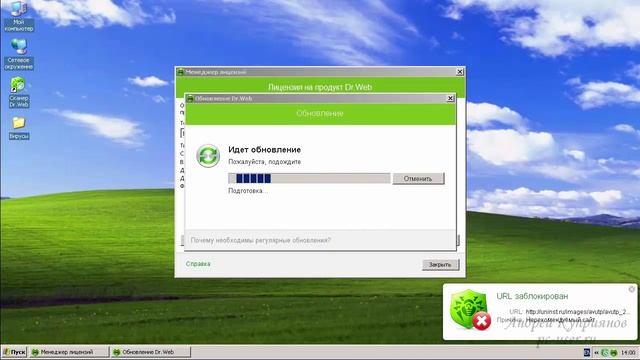The image size is (640, 360).
Task: Click the 'Подготовка...' status text
Action: click(x=248, y=191)
